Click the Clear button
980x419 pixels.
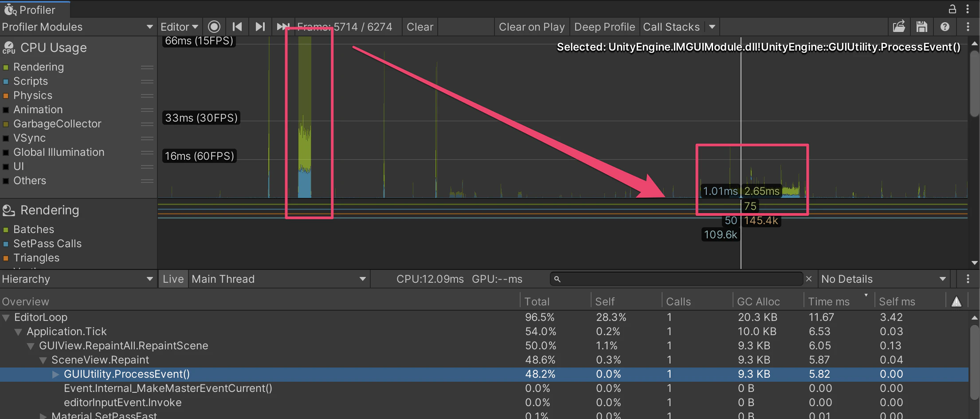(420, 27)
